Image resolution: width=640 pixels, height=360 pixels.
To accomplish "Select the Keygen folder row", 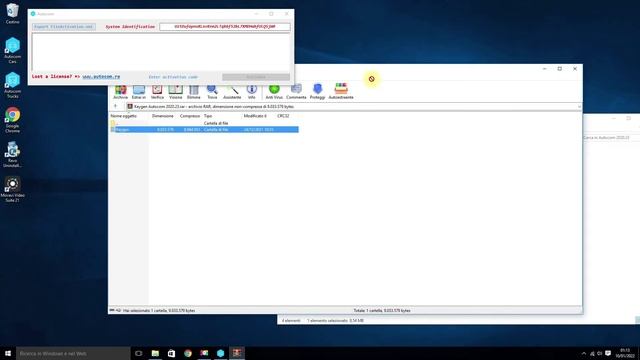I will 204,129.
